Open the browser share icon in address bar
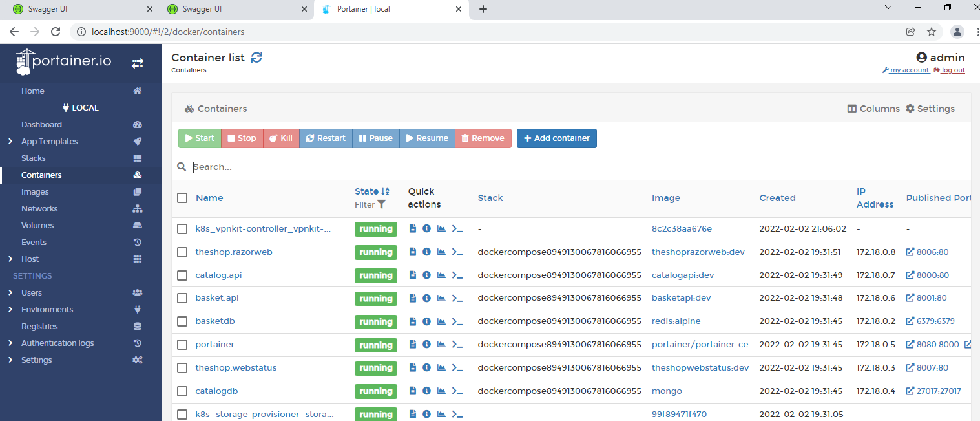This screenshot has height=421, width=980. pyautogui.click(x=911, y=32)
